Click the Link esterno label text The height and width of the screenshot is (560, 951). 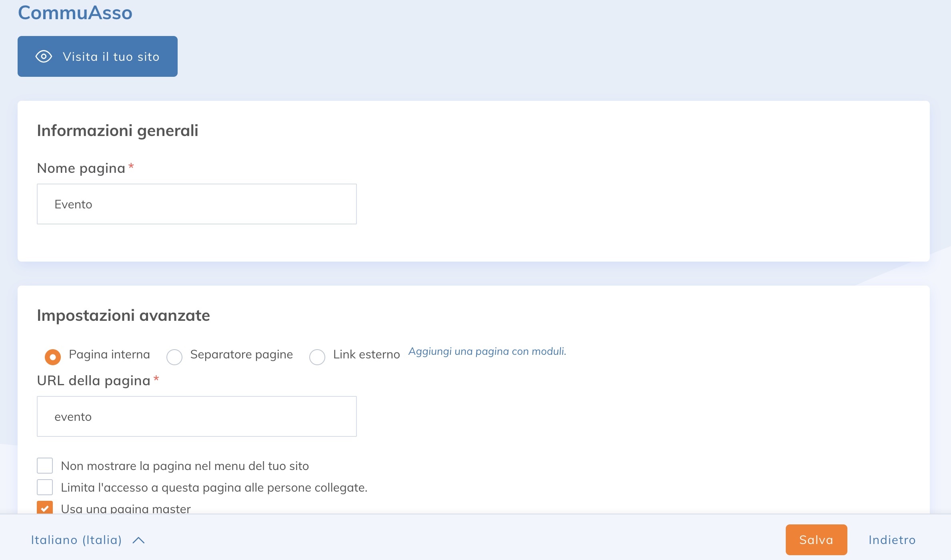click(x=366, y=354)
